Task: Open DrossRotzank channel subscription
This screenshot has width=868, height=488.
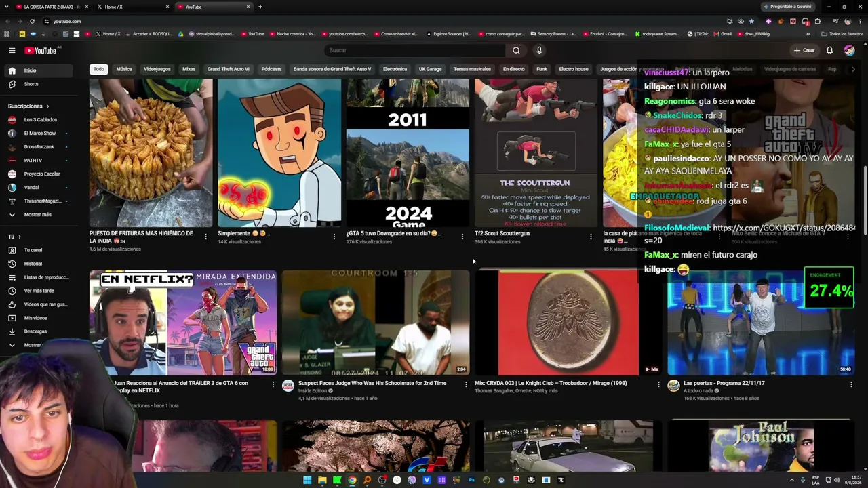Action: [x=38, y=146]
